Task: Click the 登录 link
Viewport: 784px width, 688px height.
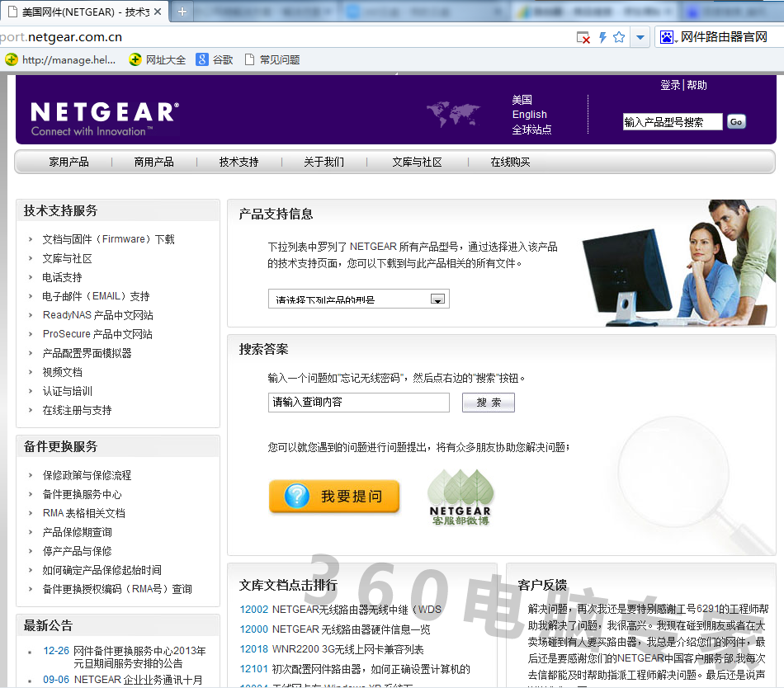Action: pyautogui.click(x=670, y=85)
